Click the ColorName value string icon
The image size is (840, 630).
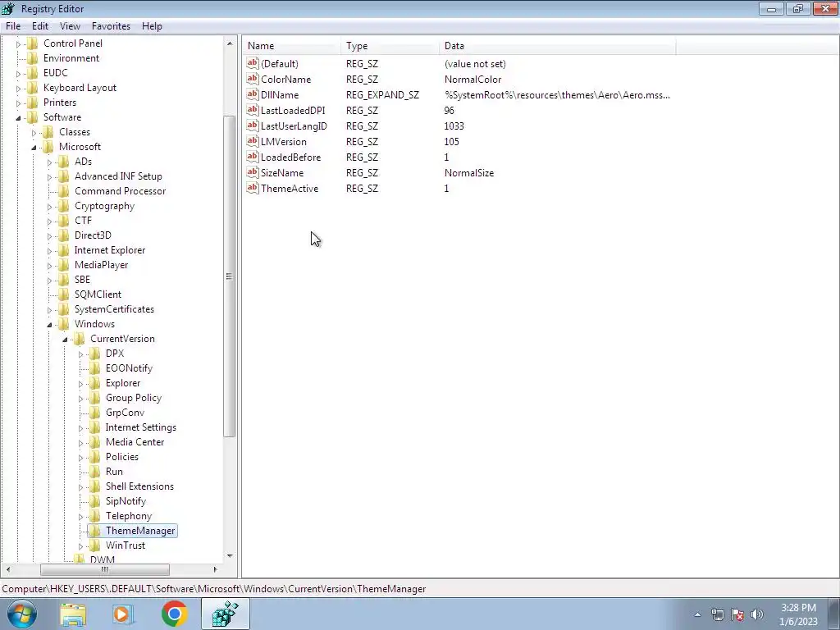pos(253,79)
